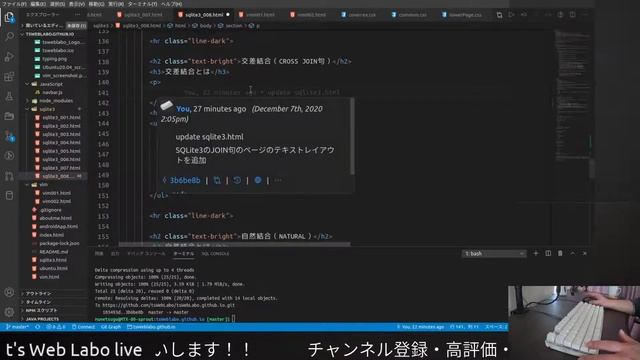Open the ヘルプ menu
The width and height of the screenshot is (640, 360).
[171, 4]
